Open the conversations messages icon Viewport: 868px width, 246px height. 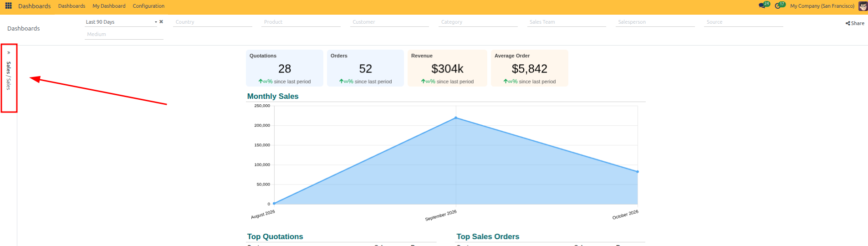click(762, 6)
